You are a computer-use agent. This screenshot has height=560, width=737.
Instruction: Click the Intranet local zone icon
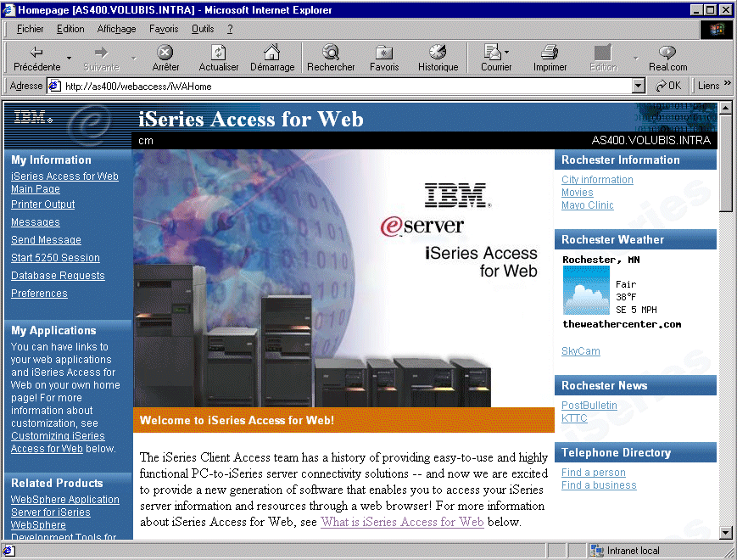(597, 551)
